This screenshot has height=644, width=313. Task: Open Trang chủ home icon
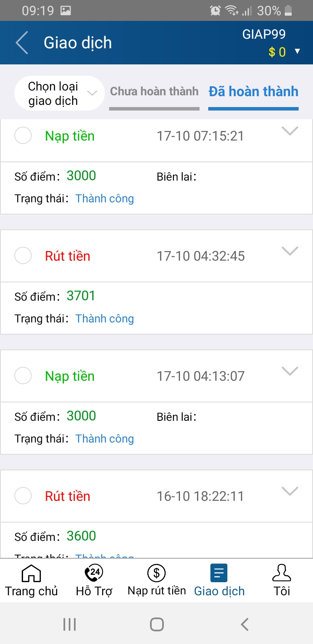(31, 573)
